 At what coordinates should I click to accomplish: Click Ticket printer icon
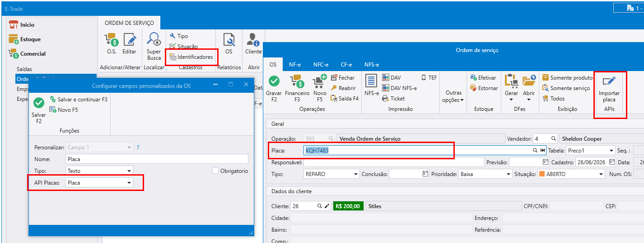(x=393, y=98)
